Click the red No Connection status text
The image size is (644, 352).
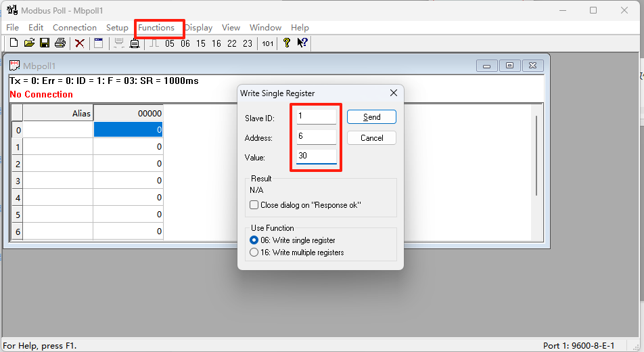click(41, 94)
